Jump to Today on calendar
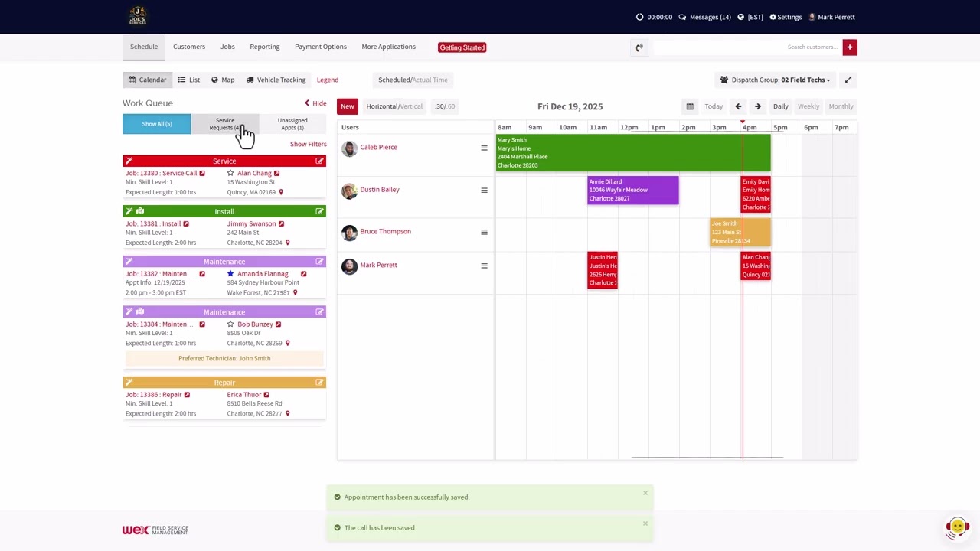 [714, 106]
